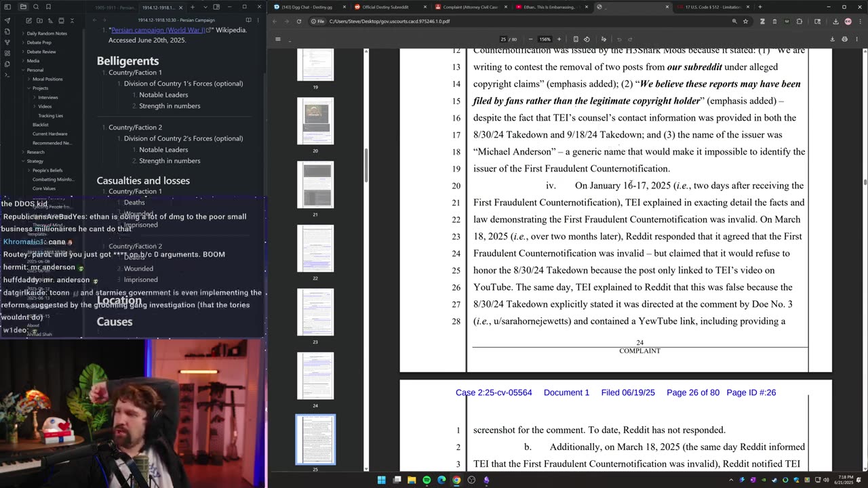868x488 pixels.
Task: Change the sort order of Obsidian files
Action: pos(50,21)
